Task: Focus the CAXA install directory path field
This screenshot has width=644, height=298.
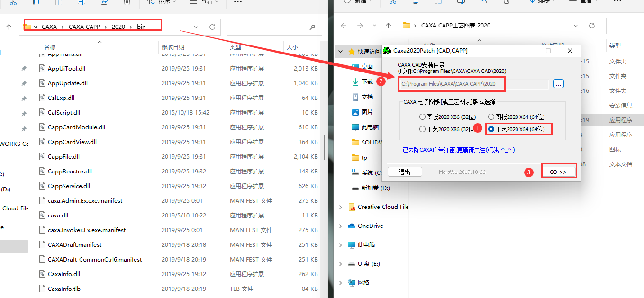Action: pos(473,84)
